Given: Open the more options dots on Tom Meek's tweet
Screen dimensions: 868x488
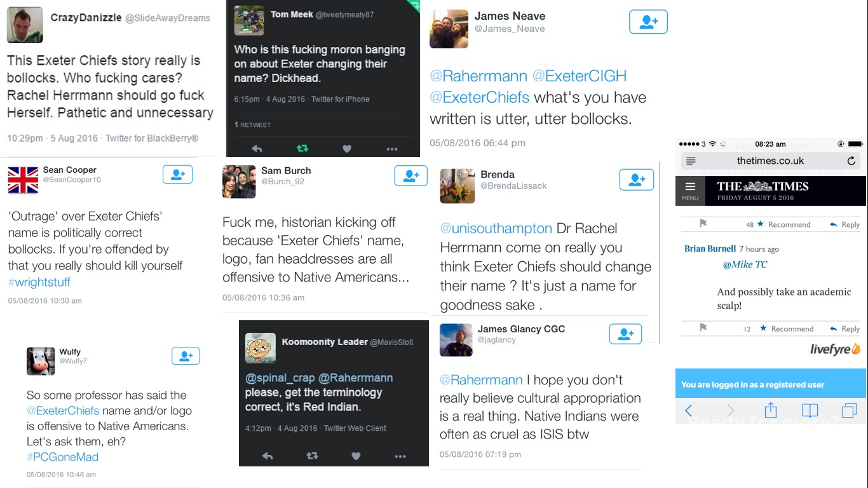Looking at the screenshot, I should point(392,149).
